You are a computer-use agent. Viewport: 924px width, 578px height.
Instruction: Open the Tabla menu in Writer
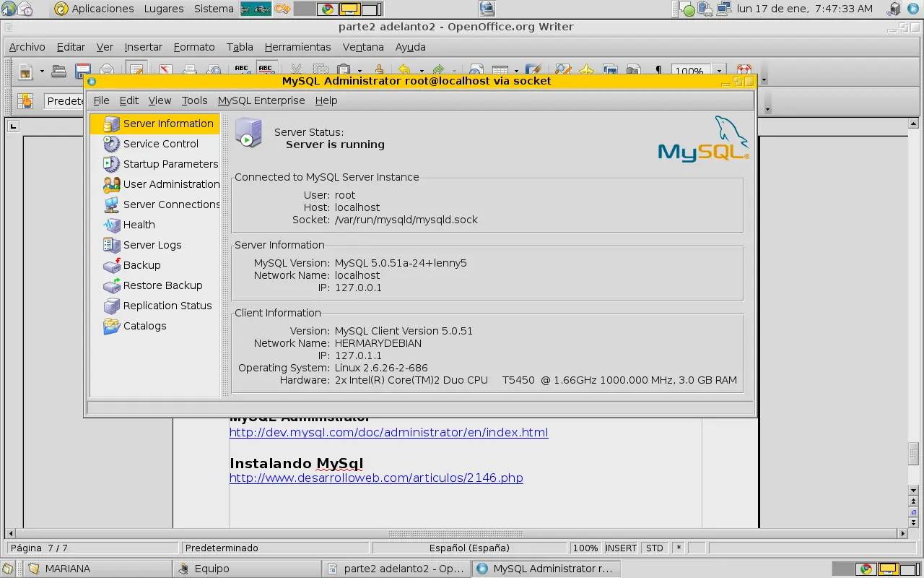click(x=240, y=47)
